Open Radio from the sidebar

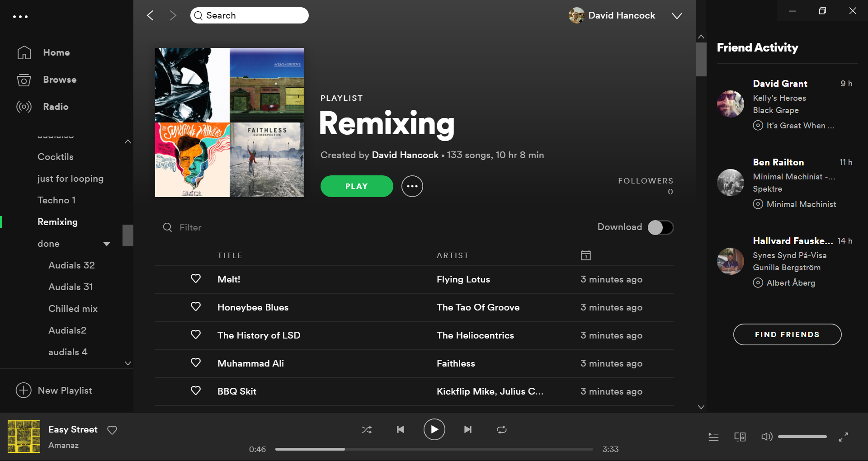[56, 107]
